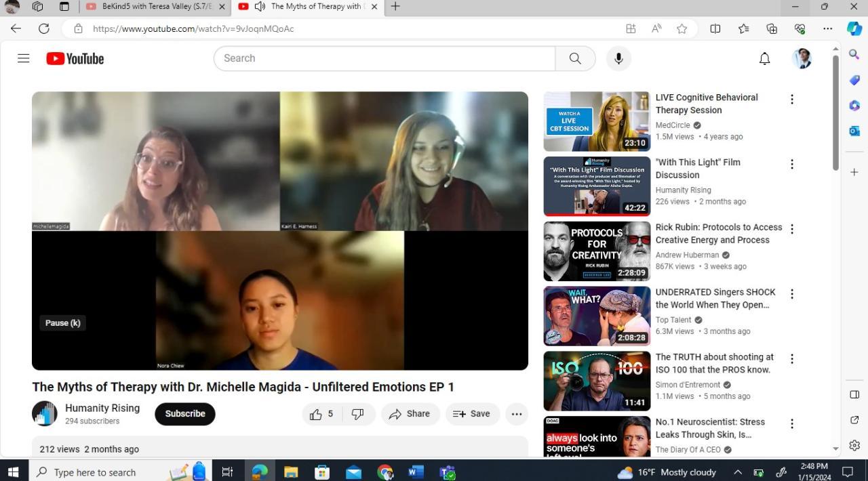Open Edge collections icon
This screenshot has width=868, height=481.
click(x=772, y=28)
